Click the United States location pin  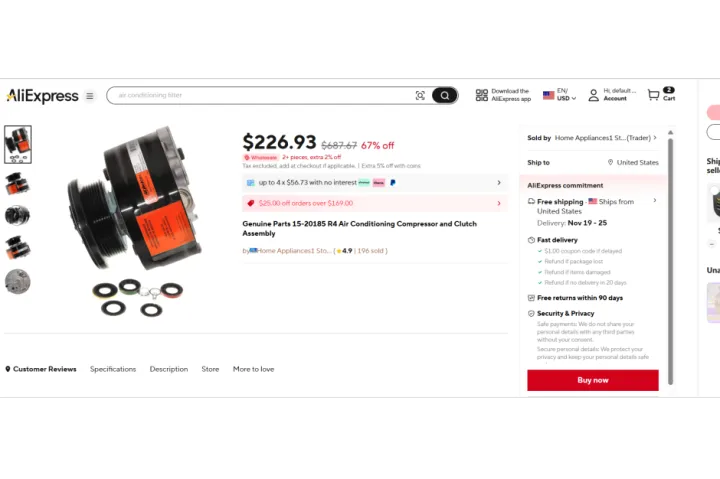[610, 162]
